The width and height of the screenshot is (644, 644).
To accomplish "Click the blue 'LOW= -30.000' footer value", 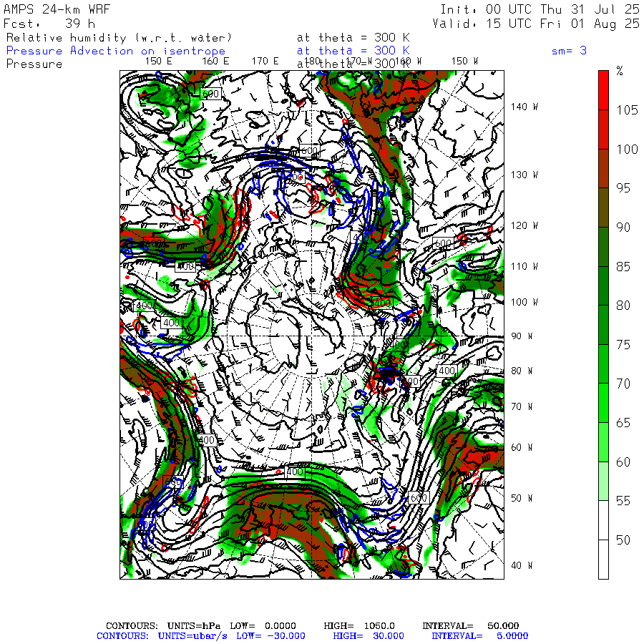I will point(270,636).
